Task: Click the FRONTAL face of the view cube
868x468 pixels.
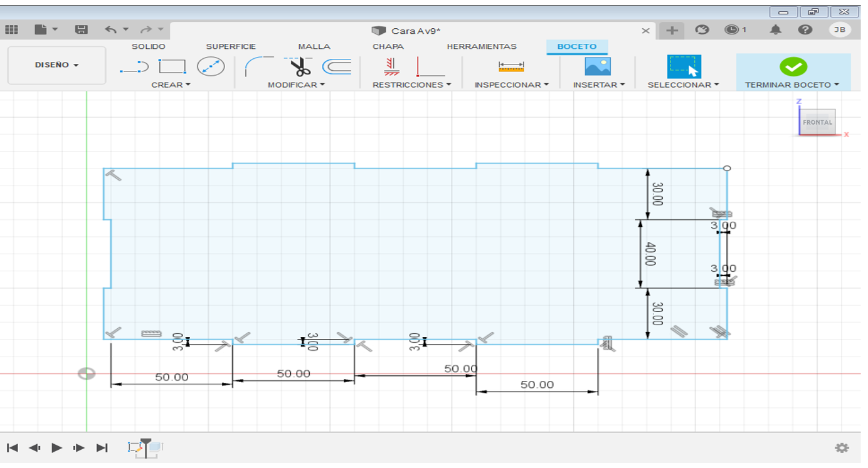Action: [818, 122]
